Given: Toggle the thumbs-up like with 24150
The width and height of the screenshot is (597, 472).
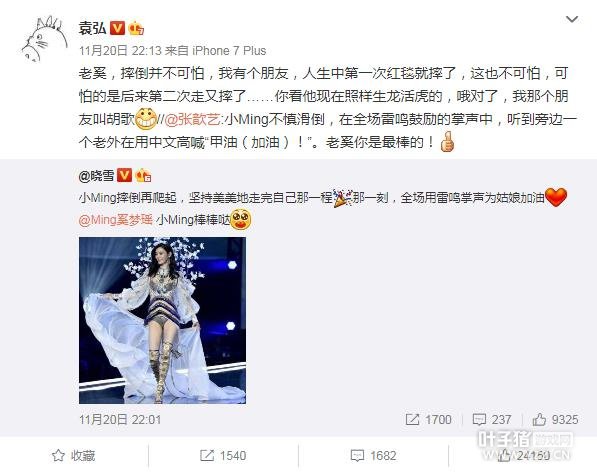Looking at the screenshot, I should pyautogui.click(x=524, y=455).
